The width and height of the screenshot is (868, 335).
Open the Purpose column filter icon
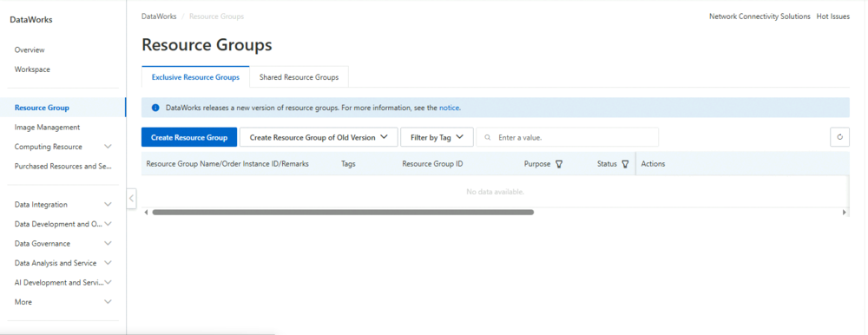click(559, 164)
